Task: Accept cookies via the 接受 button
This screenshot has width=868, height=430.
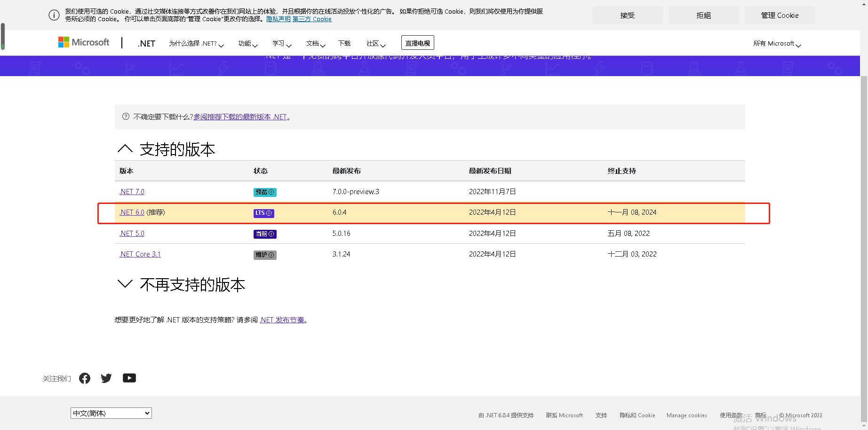Action: [x=627, y=15]
